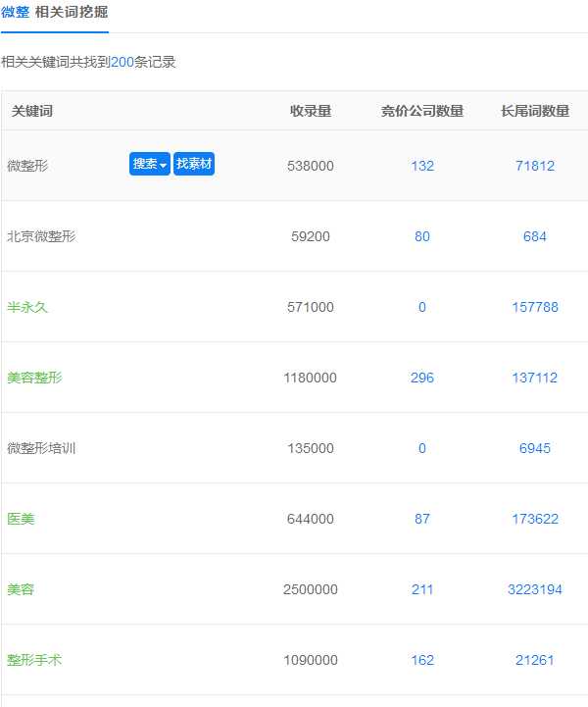Click the 竞价公司数量 column header
This screenshot has width=588, height=707.
click(x=422, y=111)
